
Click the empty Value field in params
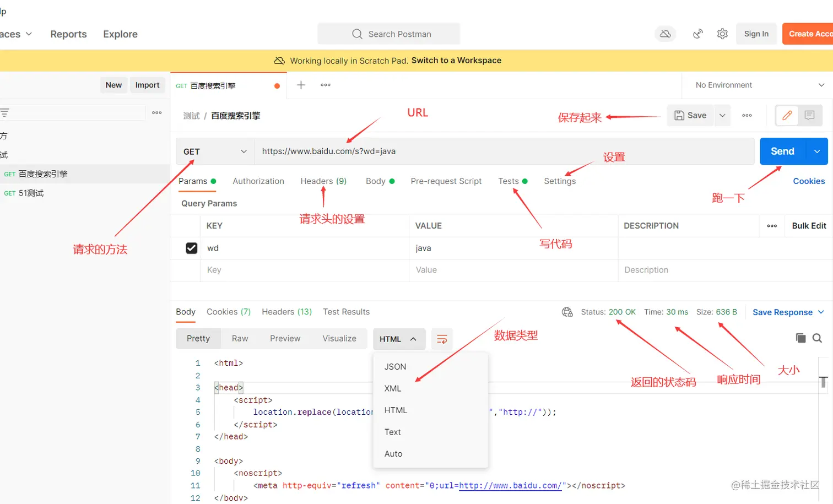pyautogui.click(x=513, y=270)
